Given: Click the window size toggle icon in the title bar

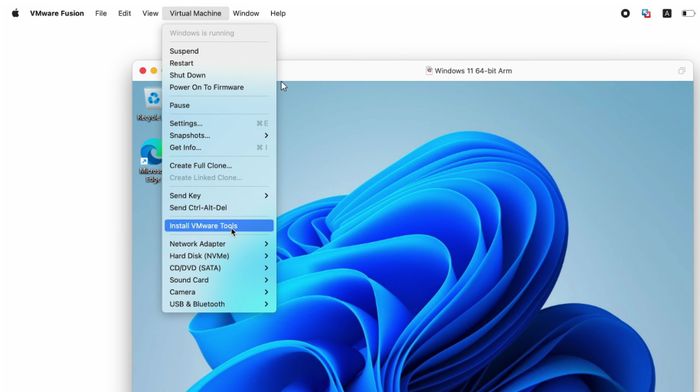Looking at the screenshot, I should point(681,71).
